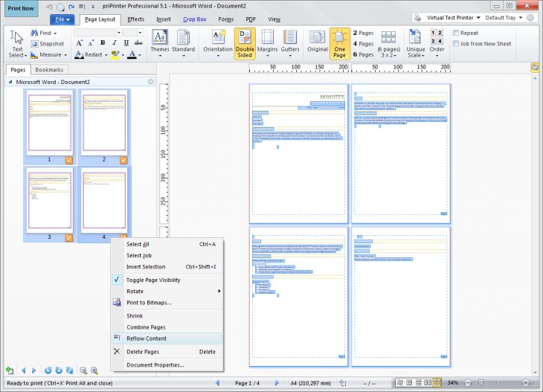Zoom out the thumbnails panel
The image size is (543, 392).
coord(83,370)
